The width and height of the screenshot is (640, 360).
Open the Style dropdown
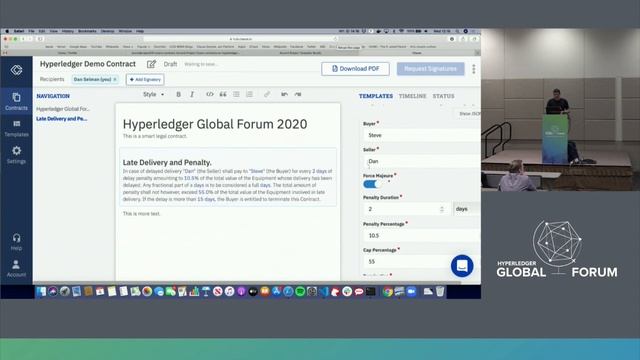153,94
